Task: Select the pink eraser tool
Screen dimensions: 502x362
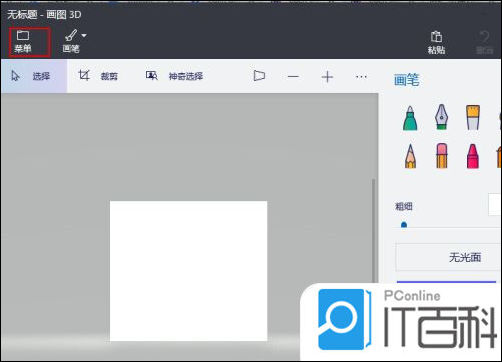Action: tap(442, 156)
